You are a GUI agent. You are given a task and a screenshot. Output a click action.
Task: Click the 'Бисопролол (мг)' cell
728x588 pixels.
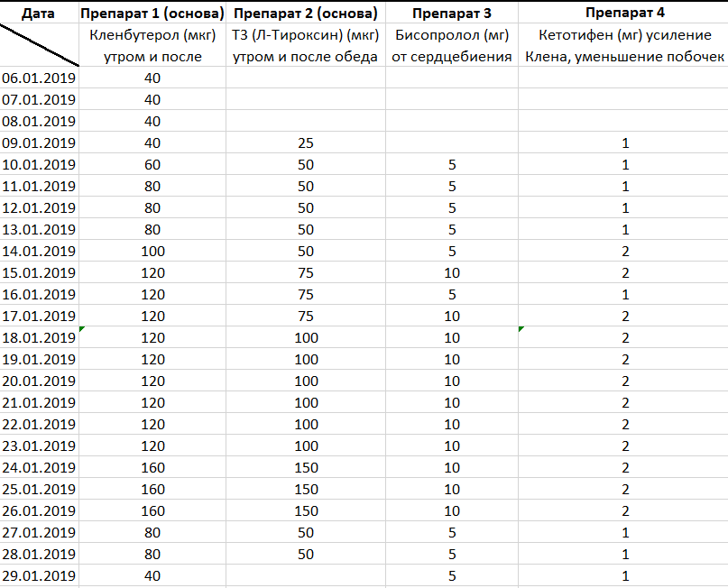point(451,35)
